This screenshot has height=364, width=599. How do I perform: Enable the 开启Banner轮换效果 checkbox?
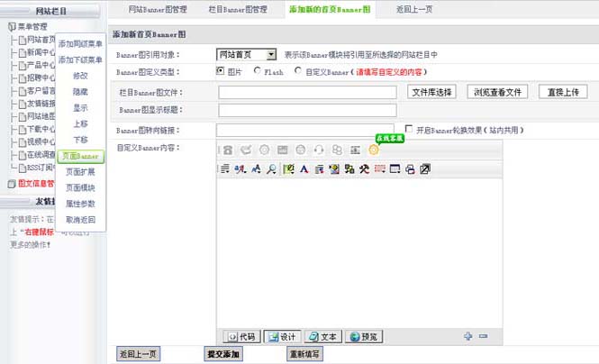tap(410, 129)
